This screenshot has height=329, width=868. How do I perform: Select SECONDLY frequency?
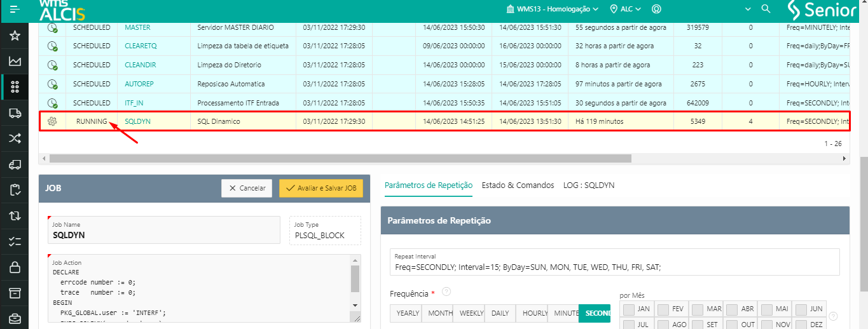(x=595, y=313)
